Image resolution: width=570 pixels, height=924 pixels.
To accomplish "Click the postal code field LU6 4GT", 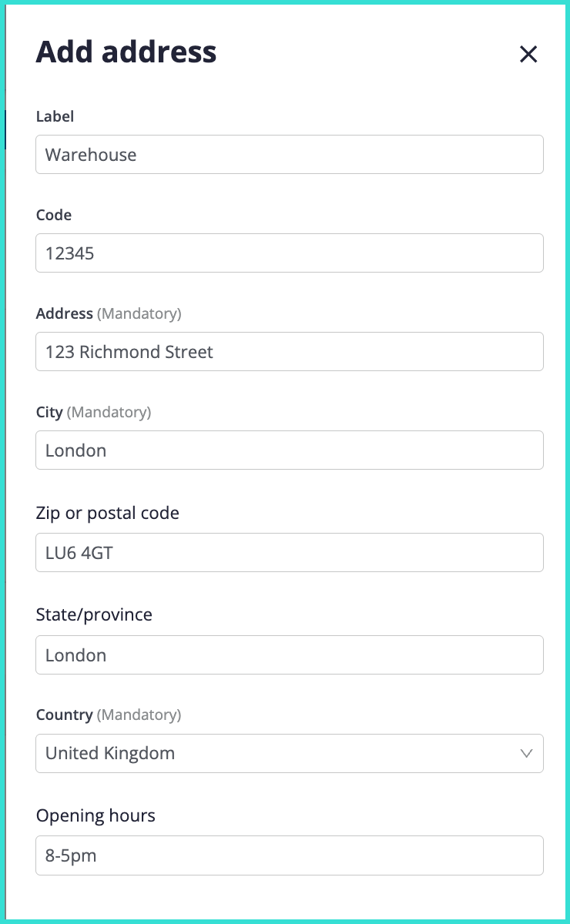I will pos(289,553).
